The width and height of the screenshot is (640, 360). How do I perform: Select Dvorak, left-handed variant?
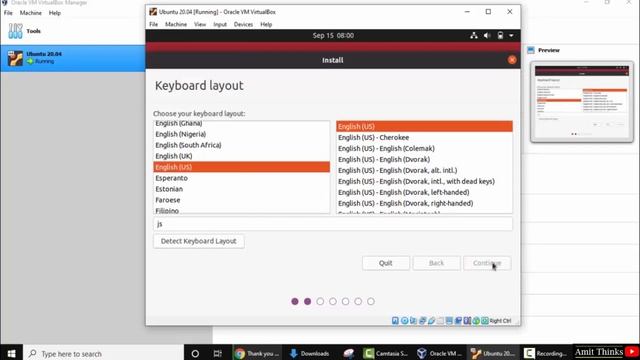coord(424,193)
